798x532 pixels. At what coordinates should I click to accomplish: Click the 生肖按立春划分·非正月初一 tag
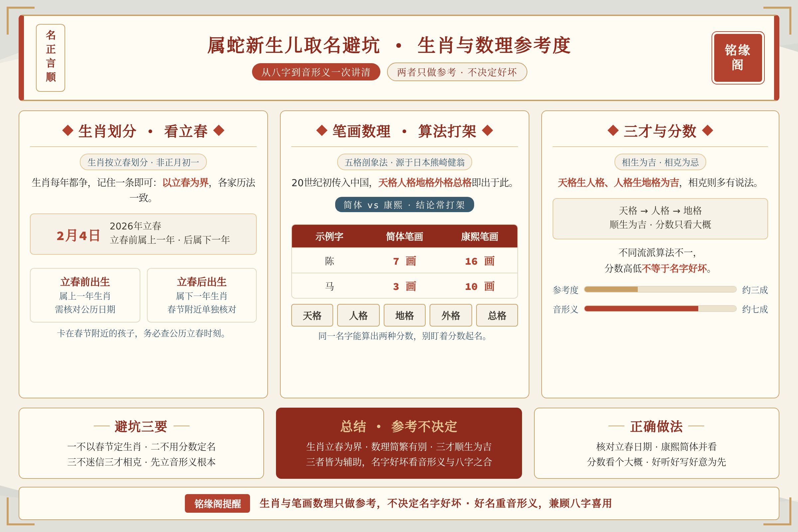143,162
